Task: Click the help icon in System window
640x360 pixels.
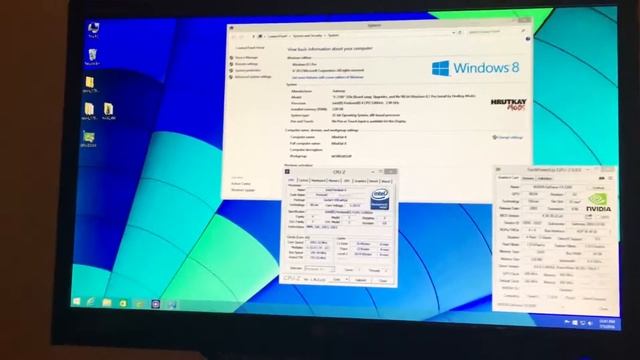Action: [x=528, y=39]
